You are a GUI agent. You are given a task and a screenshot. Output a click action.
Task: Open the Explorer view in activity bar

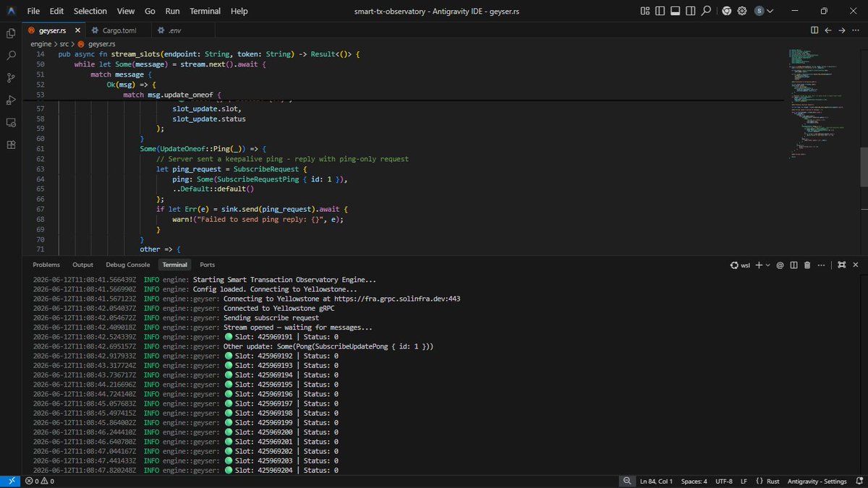(x=11, y=33)
